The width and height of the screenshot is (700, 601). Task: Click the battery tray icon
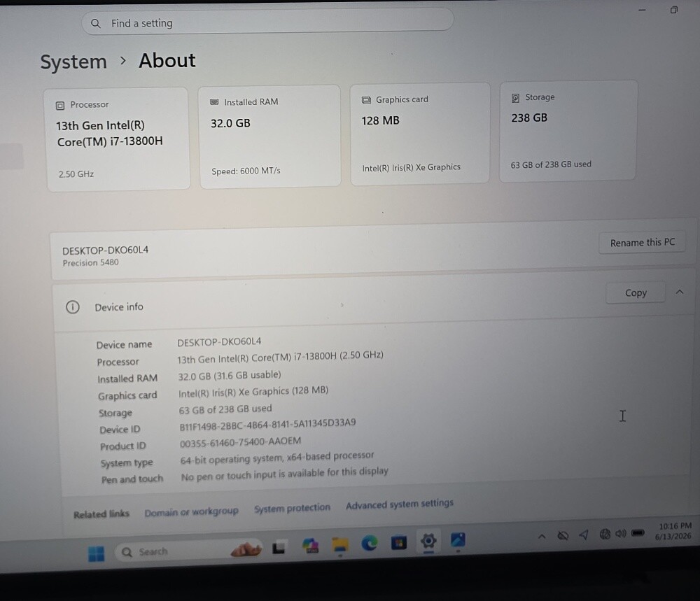coord(638,532)
